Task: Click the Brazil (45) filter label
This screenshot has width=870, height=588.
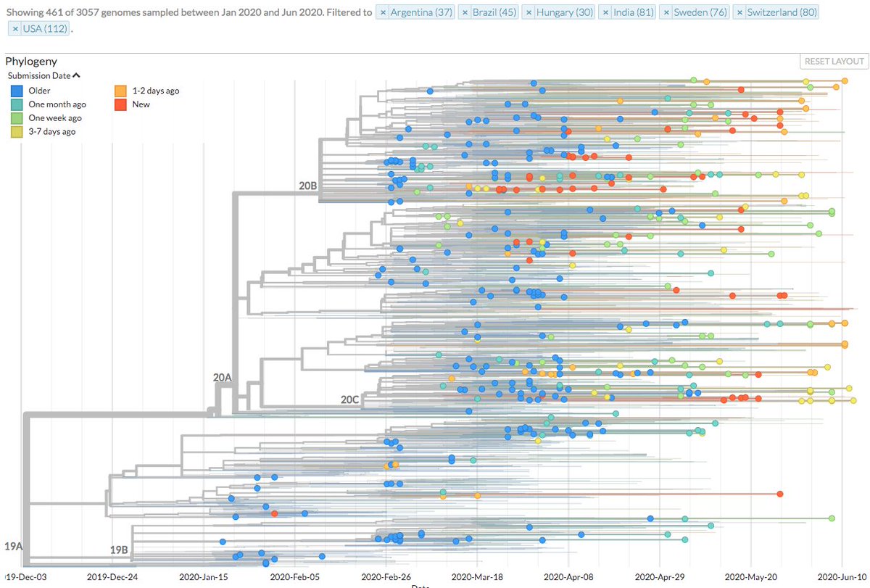Action: 493,13
